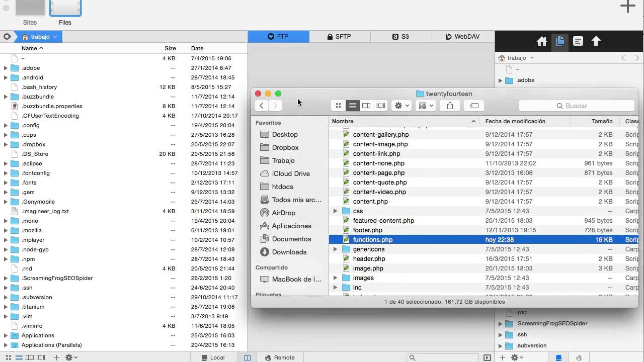
Task: Sort left pane by the Size column
Action: (x=170, y=48)
